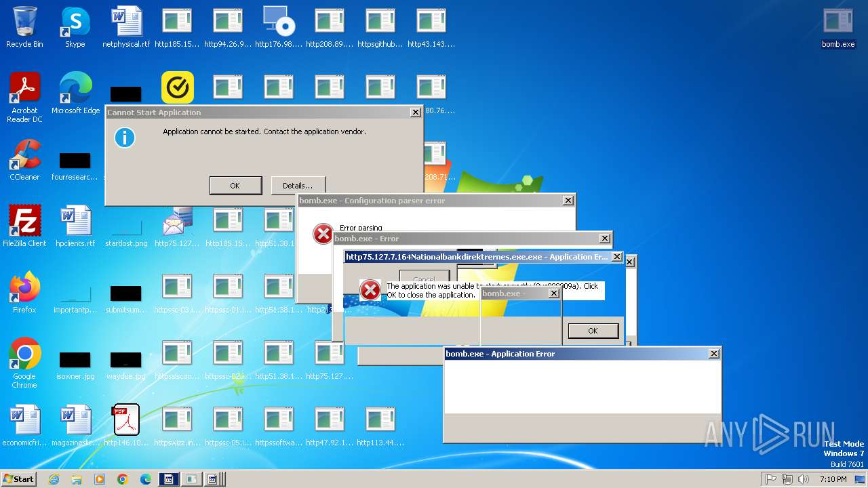
Task: Open the Start menu
Action: click(18, 479)
